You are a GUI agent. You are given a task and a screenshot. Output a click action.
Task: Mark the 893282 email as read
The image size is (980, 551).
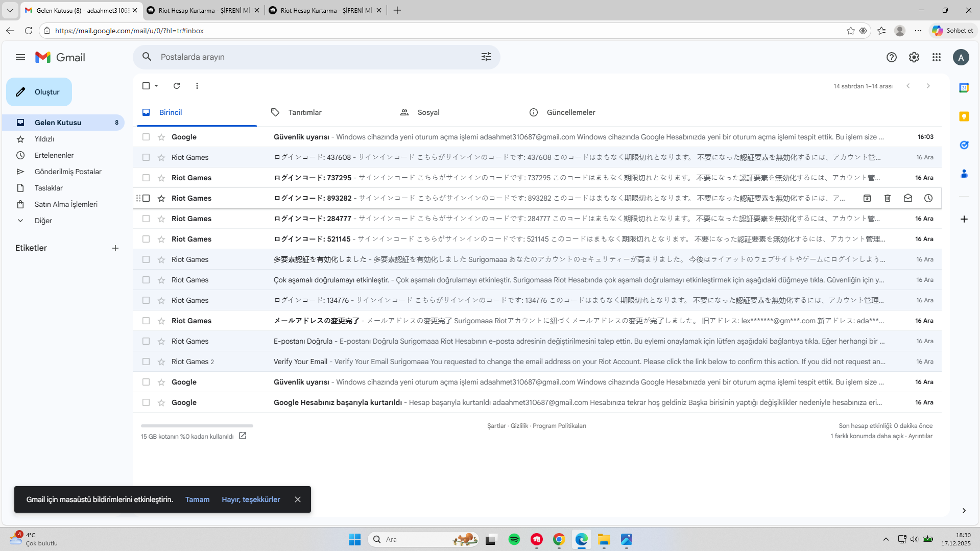908,198
